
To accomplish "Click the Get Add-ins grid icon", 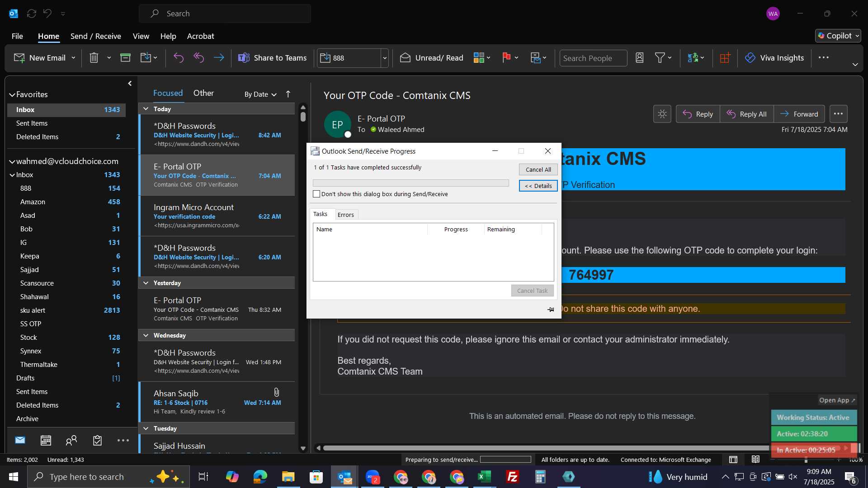I will (x=725, y=58).
